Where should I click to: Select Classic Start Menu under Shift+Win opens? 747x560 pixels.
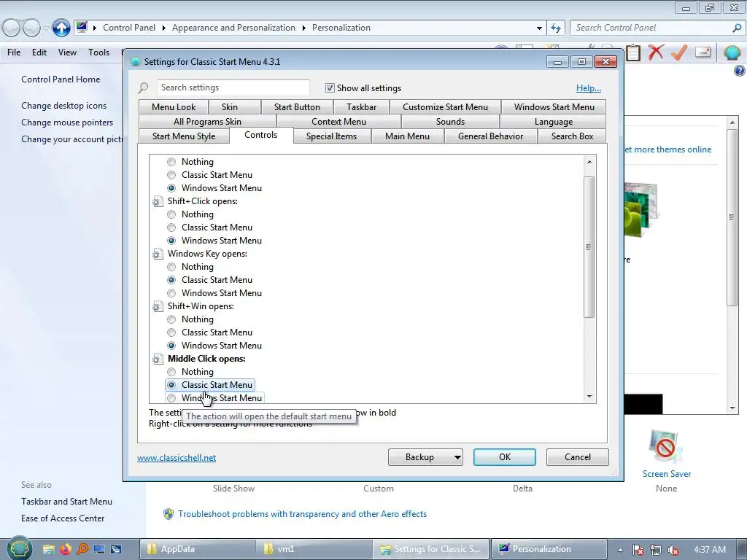coord(171,332)
